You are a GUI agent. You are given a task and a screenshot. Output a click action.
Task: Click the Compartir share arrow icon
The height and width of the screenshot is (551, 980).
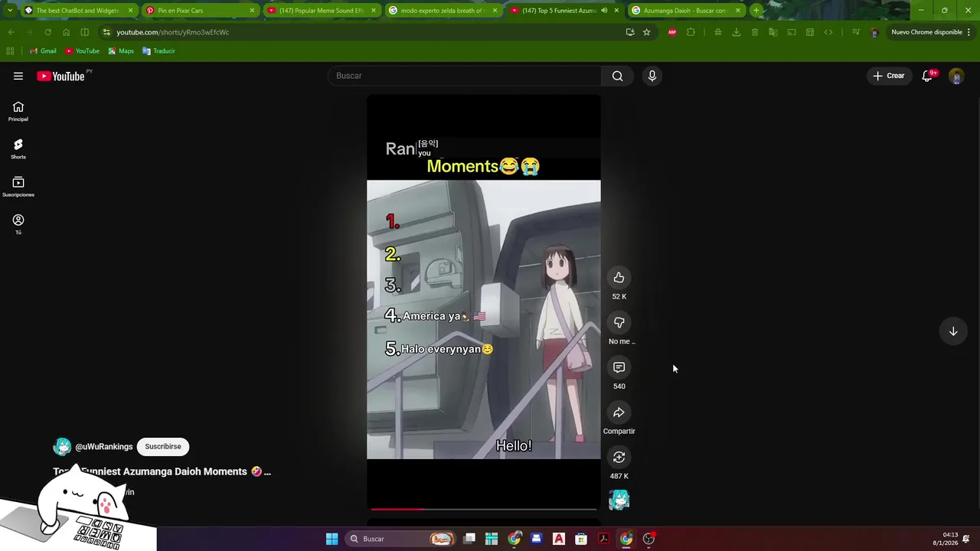point(619,412)
